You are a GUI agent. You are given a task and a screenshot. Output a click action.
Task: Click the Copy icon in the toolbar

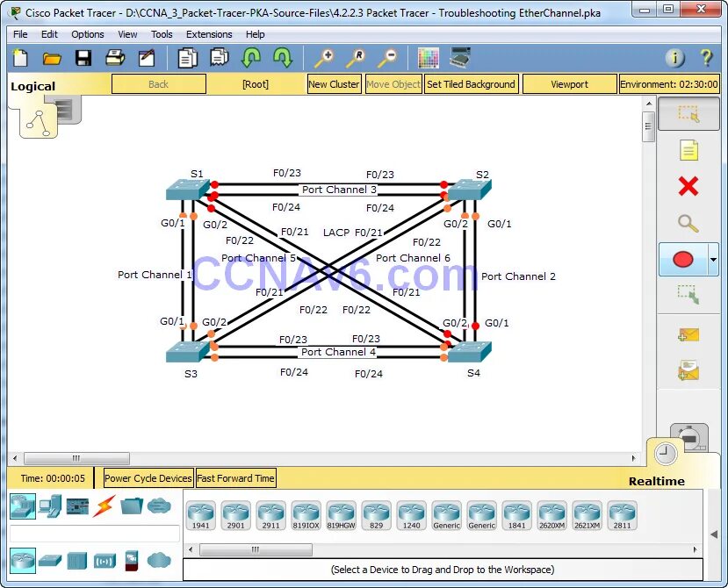[188, 59]
